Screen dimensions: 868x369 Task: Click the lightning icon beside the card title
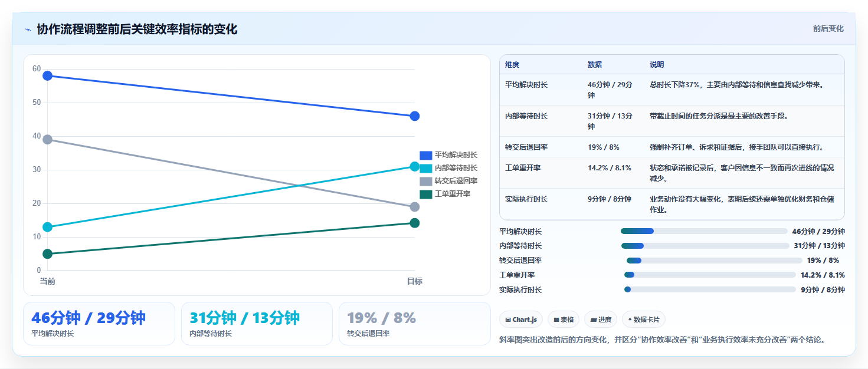(x=28, y=29)
